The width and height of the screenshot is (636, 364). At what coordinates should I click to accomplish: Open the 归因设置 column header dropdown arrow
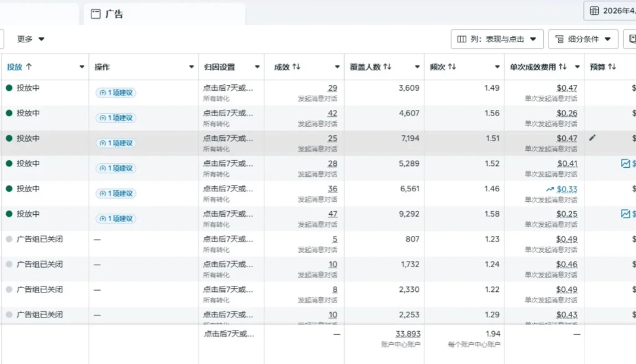257,67
